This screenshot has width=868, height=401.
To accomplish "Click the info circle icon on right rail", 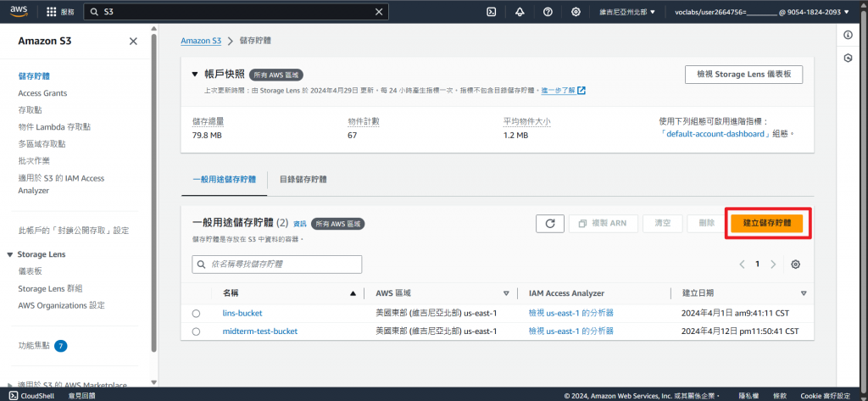I will (848, 35).
